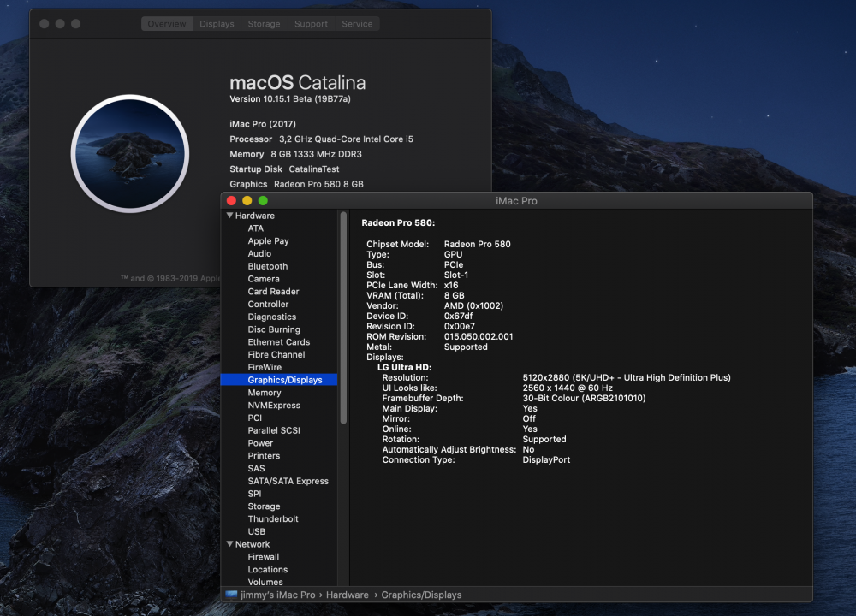Click the 30-Bit Colour framebuffer value
The image size is (856, 616).
(584, 399)
